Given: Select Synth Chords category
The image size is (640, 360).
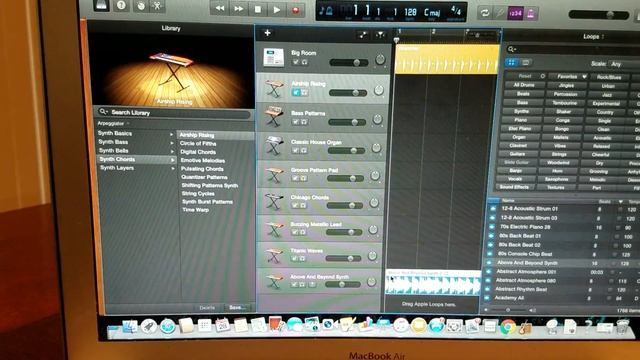Looking at the screenshot, I should pos(136,159).
